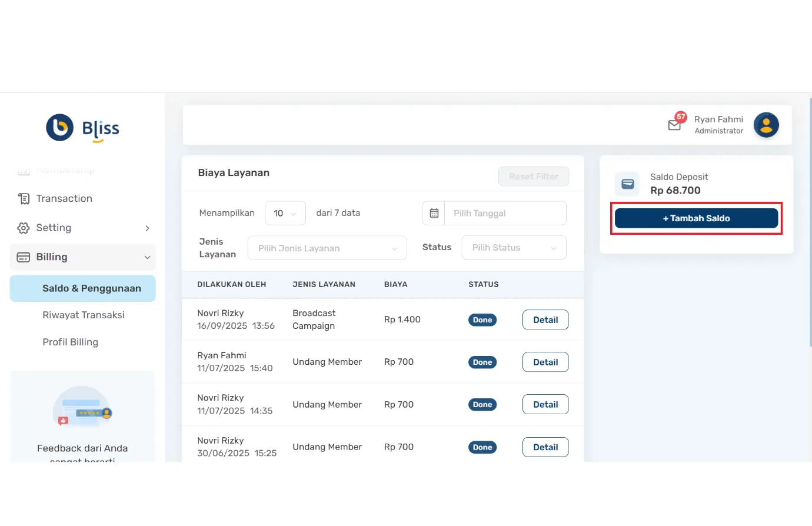The width and height of the screenshot is (812, 526).
Task: Expand the Setting menu chevron
Action: tap(147, 228)
